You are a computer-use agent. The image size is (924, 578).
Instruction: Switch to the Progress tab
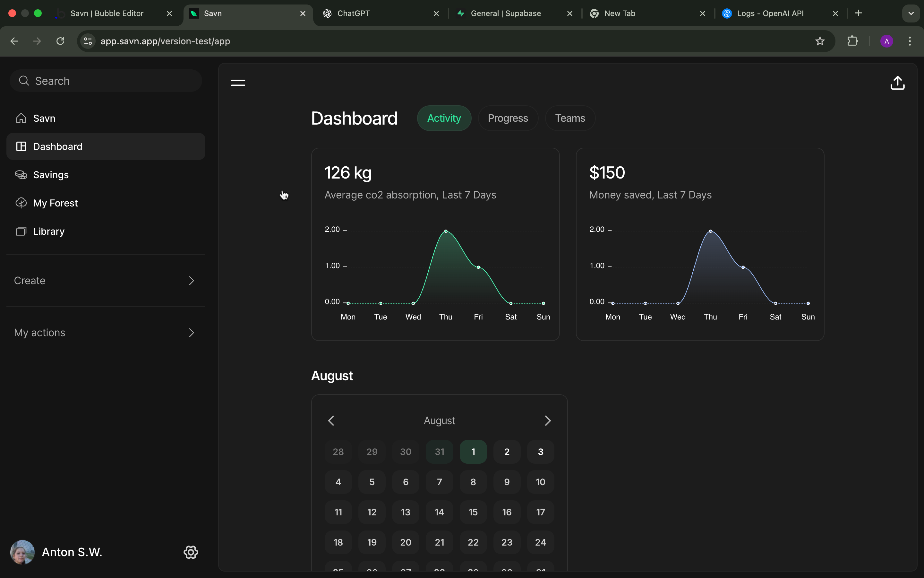[508, 118]
